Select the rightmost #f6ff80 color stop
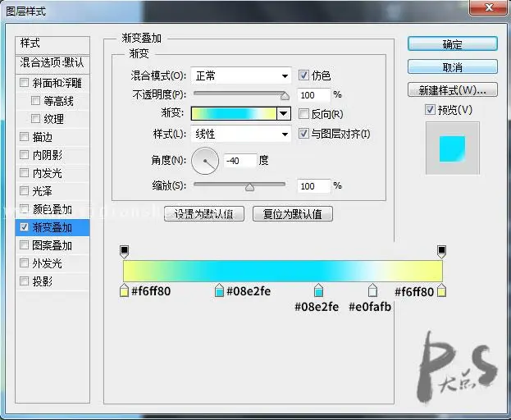Image resolution: width=511 pixels, height=420 pixels. [x=441, y=290]
